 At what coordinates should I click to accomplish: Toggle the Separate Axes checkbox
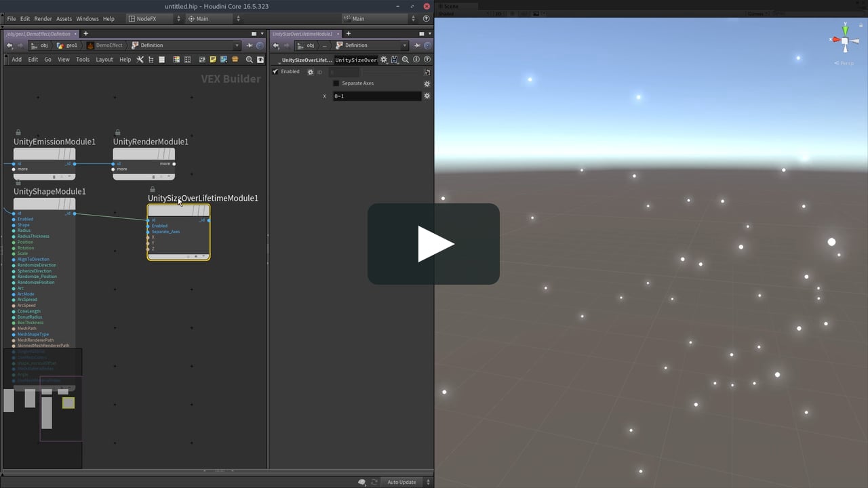click(x=336, y=83)
